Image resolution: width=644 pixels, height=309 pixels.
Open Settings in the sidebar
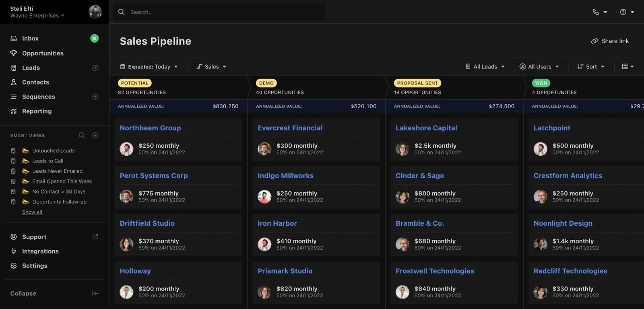(x=35, y=266)
